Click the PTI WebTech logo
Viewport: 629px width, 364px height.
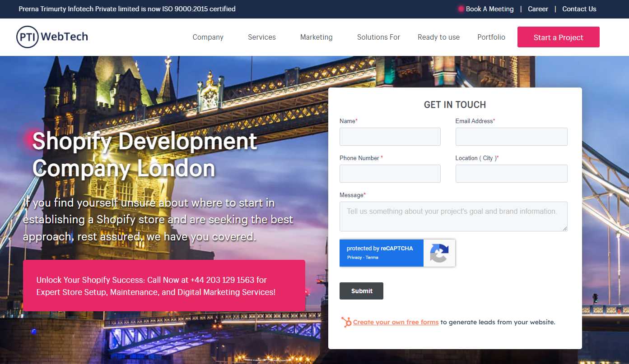click(52, 37)
